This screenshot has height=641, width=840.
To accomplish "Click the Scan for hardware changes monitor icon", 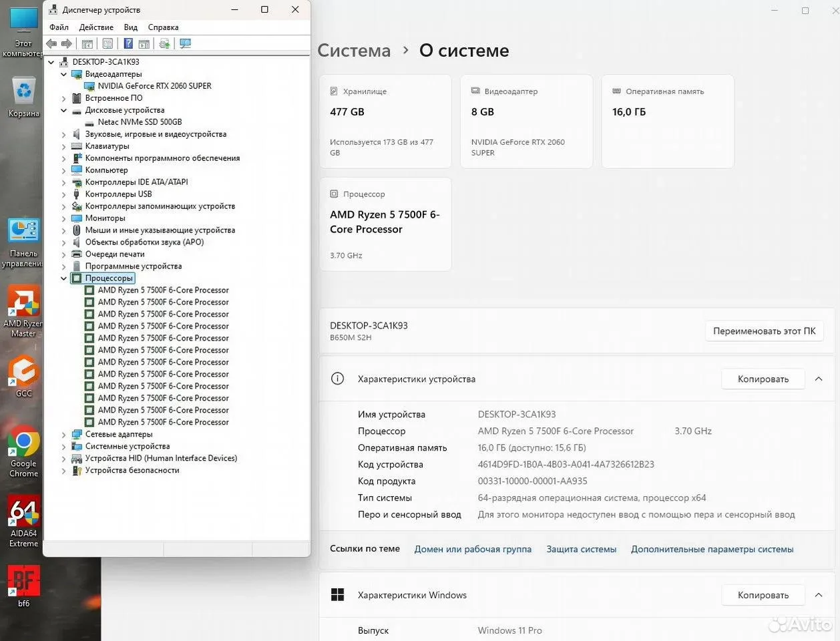I will click(x=186, y=43).
